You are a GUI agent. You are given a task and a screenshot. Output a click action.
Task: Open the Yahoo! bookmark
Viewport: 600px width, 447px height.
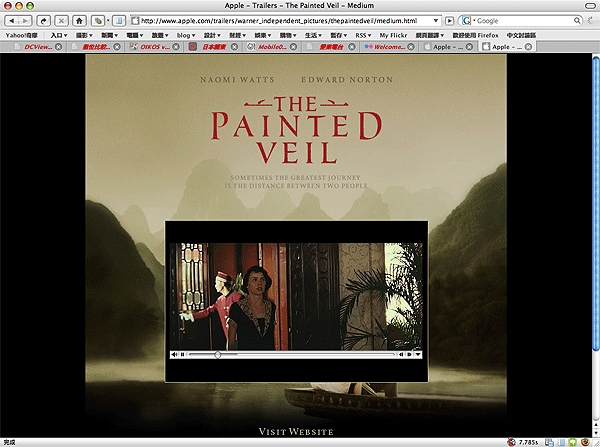(x=21, y=35)
